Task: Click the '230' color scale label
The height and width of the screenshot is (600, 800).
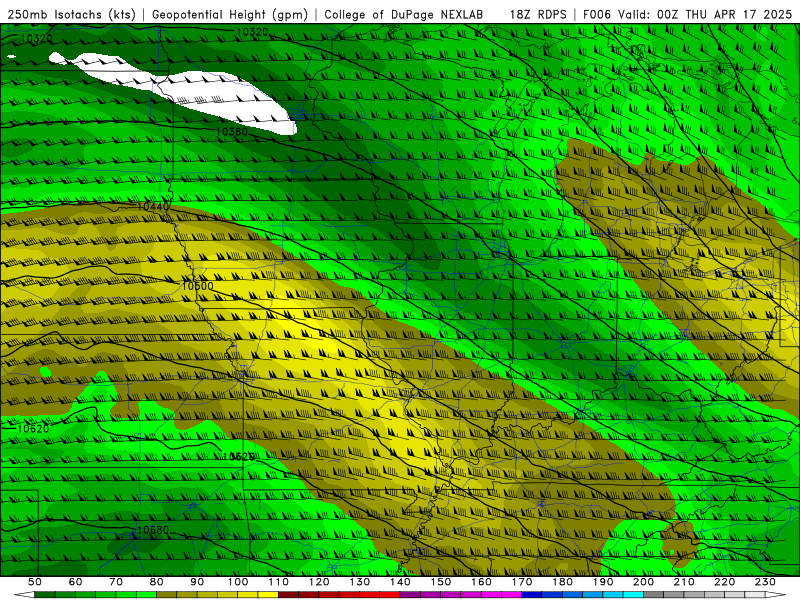Action: click(765, 582)
